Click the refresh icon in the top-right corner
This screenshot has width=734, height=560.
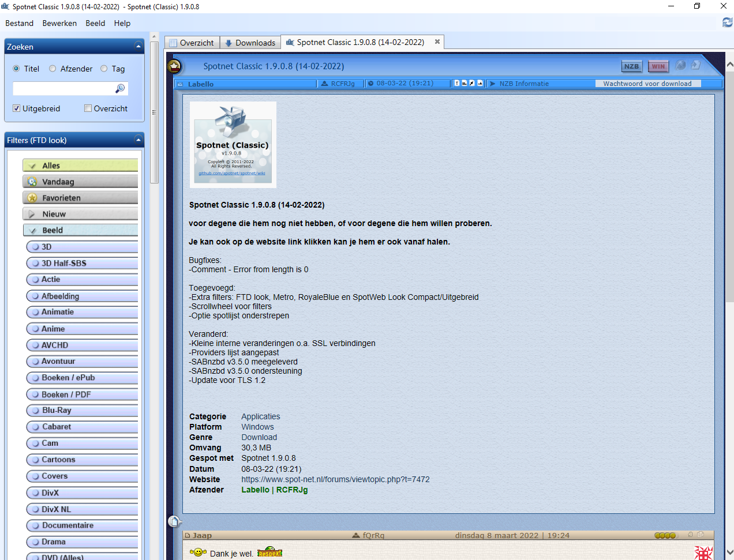[727, 22]
